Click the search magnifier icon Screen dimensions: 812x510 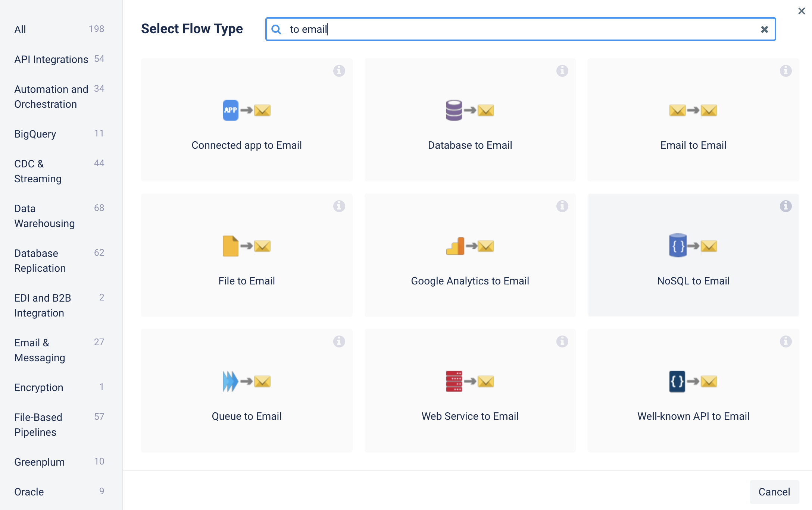(276, 29)
